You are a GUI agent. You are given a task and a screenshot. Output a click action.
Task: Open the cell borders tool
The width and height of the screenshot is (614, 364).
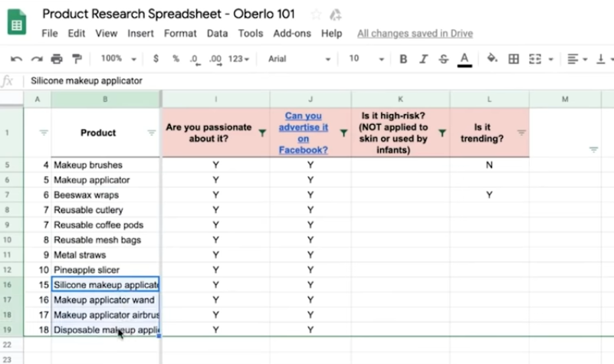tap(514, 59)
